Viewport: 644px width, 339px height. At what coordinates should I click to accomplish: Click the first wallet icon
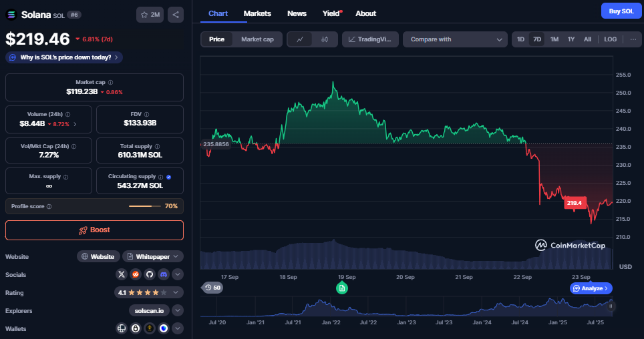tap(122, 328)
